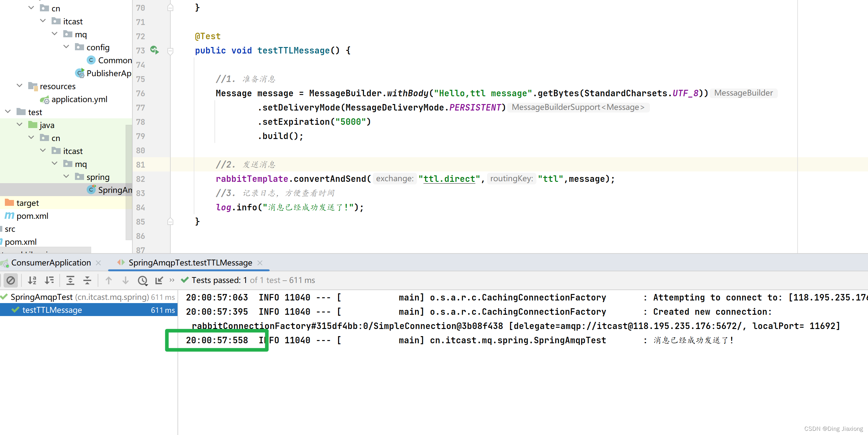Click log.info call on line 84
This screenshot has height=435, width=868.
tap(289, 207)
